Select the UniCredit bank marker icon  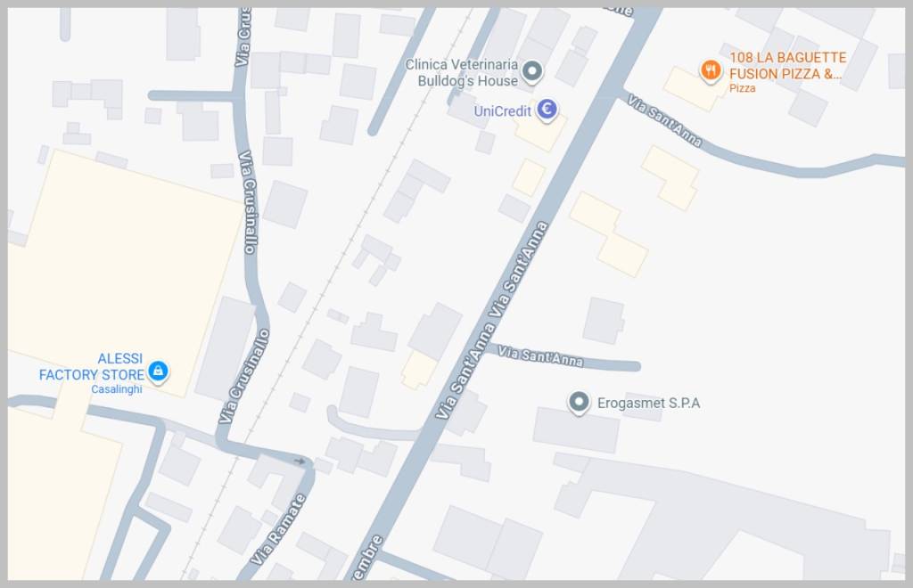[547, 109]
